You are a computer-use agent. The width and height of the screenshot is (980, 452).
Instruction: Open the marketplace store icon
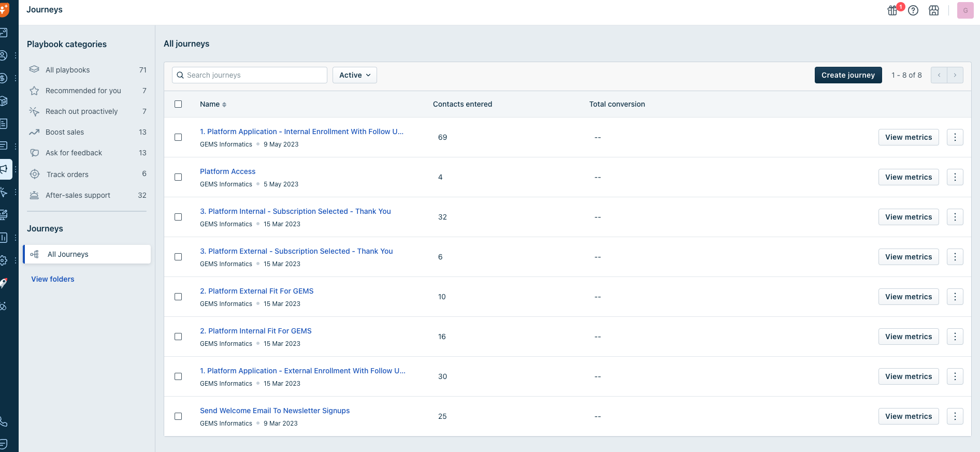(x=934, y=10)
